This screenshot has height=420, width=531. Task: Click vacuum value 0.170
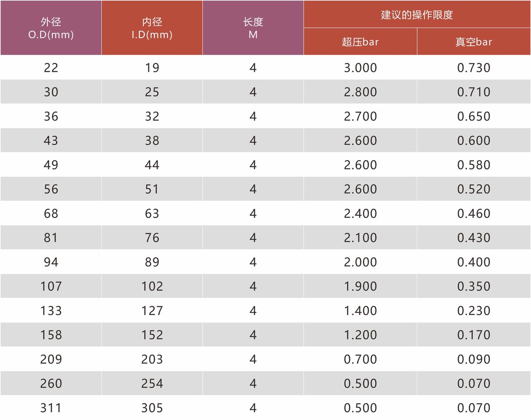474,335
